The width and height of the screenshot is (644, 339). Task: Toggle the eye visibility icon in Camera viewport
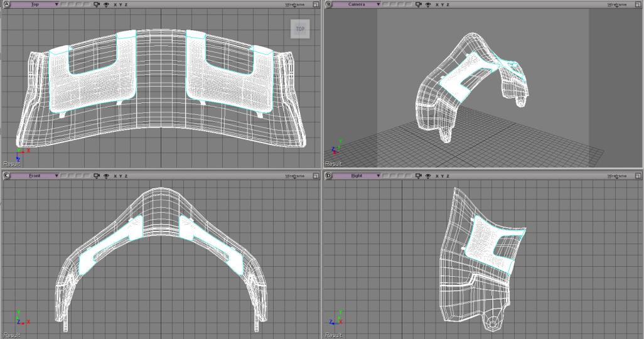[427, 4]
